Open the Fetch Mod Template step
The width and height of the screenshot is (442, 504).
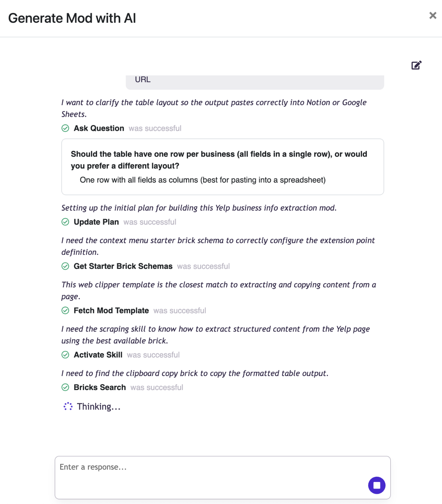click(x=111, y=311)
